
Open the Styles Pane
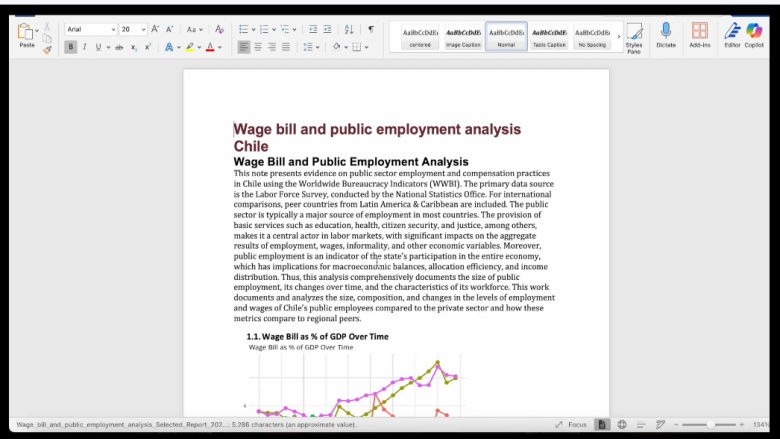click(634, 38)
